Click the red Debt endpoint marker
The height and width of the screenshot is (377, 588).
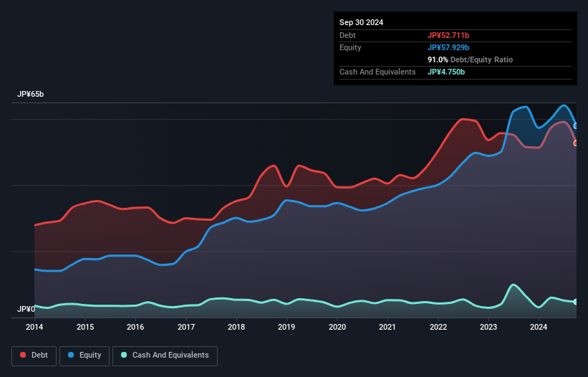click(576, 143)
